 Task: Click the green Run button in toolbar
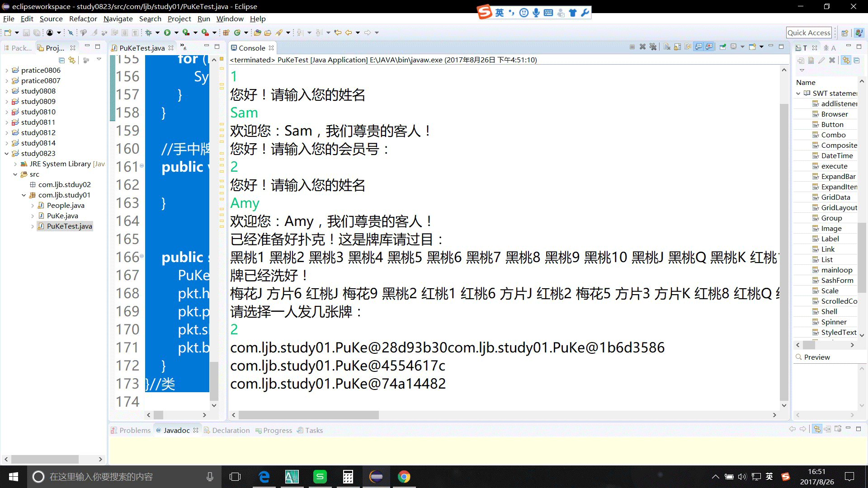[167, 33]
